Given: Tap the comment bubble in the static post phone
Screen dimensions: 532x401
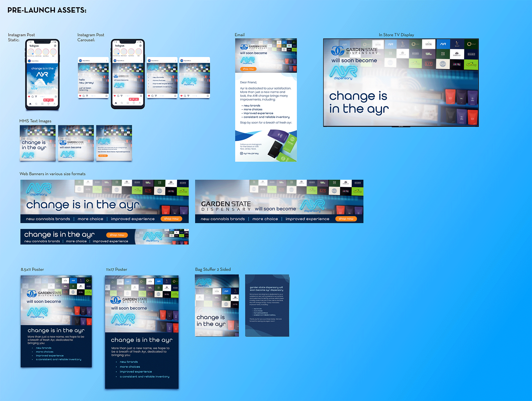Looking at the screenshot, I should pyautogui.click(x=32, y=97).
